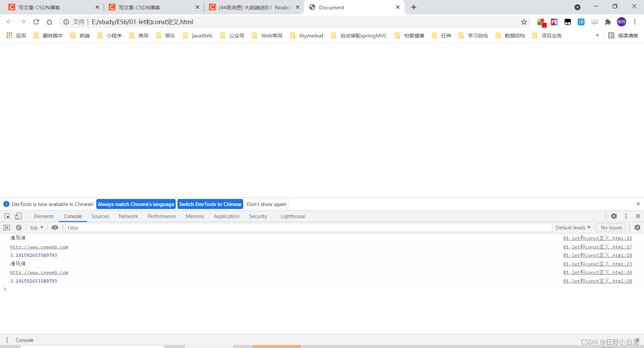
Task: Create a live expression with eye icon
Action: click(x=55, y=228)
